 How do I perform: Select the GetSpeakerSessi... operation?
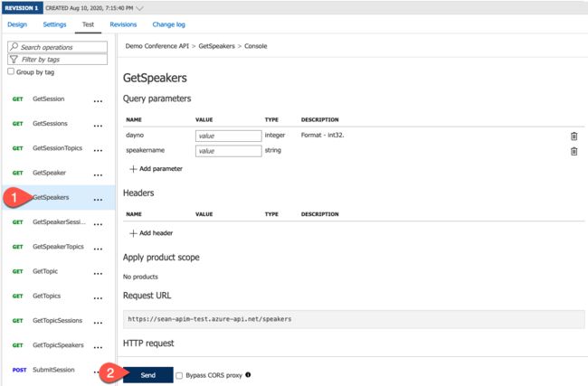pos(59,221)
